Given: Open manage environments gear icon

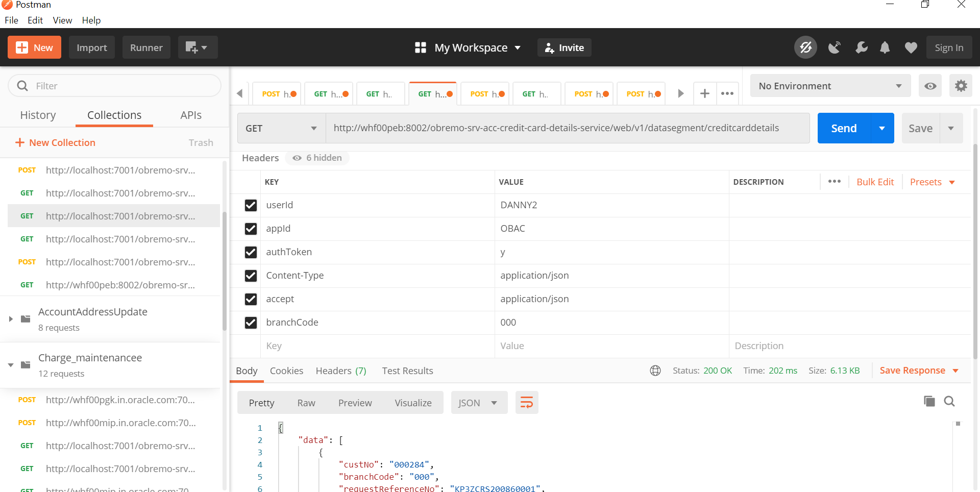Looking at the screenshot, I should [961, 86].
